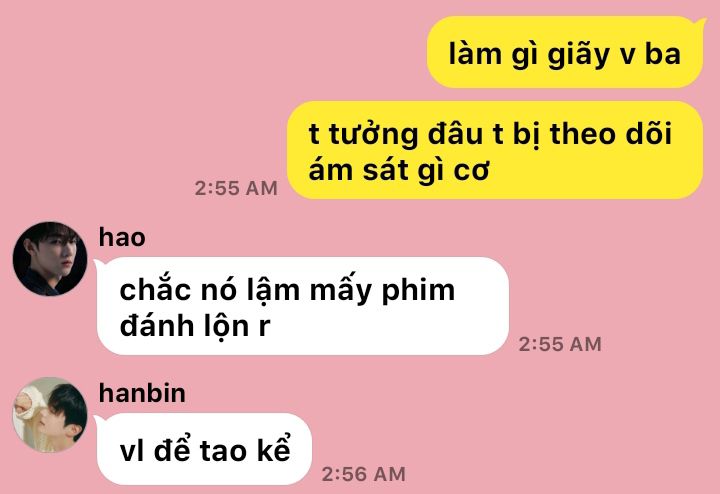Click the word 'phim' in hao's message
This screenshot has width=720, height=494.
click(418, 292)
